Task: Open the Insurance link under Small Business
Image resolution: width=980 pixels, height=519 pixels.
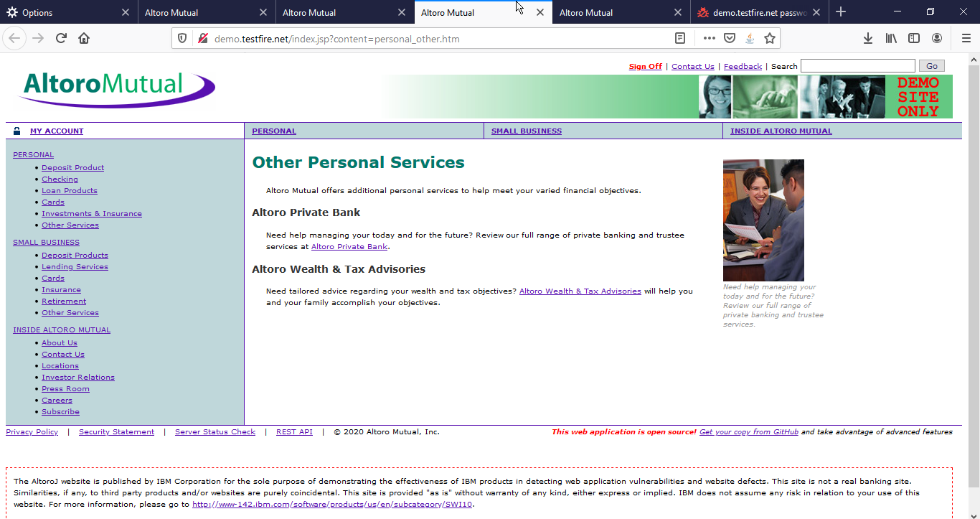Action: pos(61,289)
